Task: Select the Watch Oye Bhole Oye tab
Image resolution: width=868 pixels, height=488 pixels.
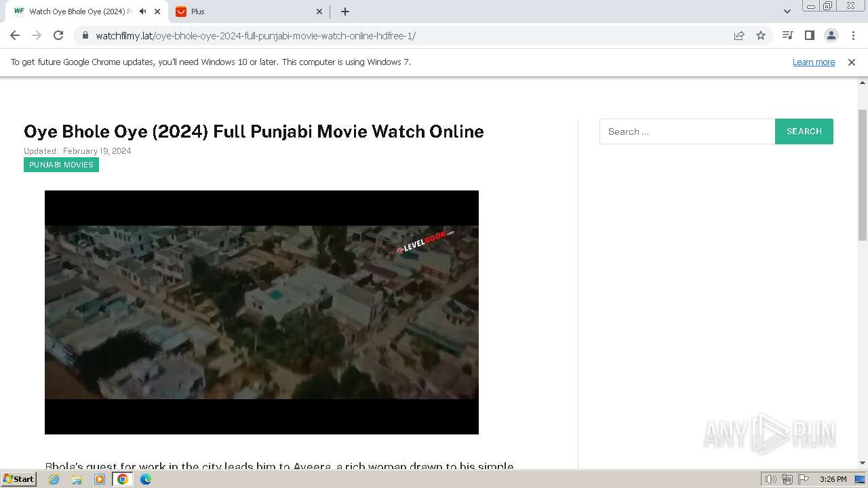Action: pos(87,12)
